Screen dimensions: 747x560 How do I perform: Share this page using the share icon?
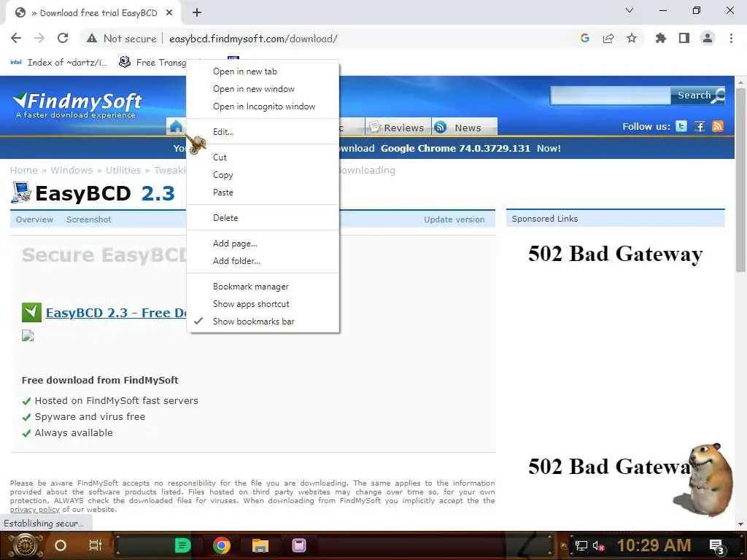(x=608, y=39)
